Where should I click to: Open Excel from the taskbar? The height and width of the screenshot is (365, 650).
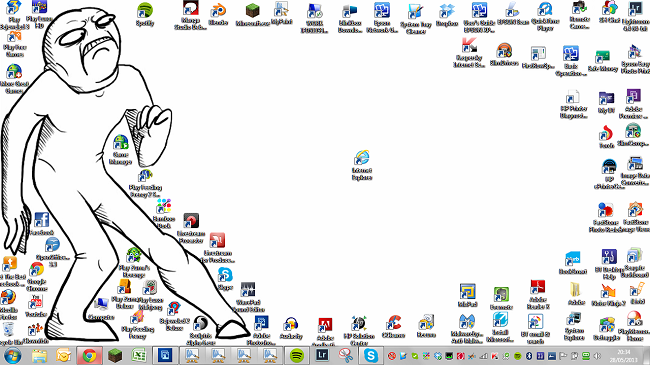point(139,355)
